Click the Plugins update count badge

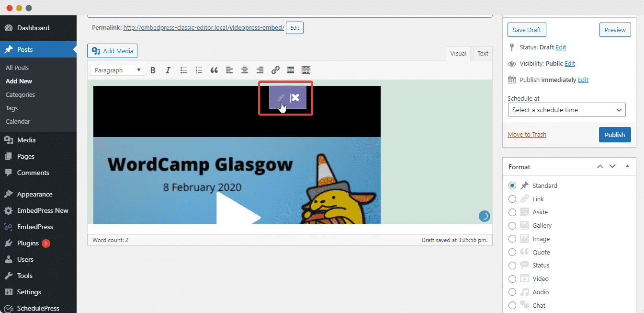(45, 243)
